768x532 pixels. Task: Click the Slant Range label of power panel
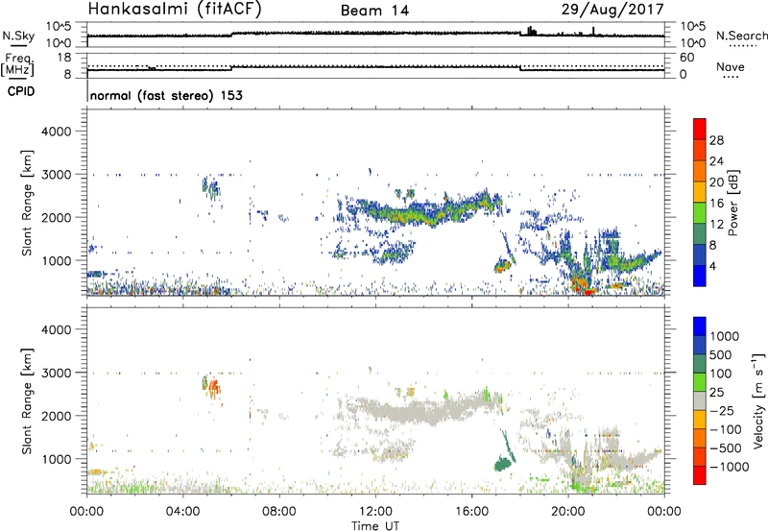(x=27, y=203)
